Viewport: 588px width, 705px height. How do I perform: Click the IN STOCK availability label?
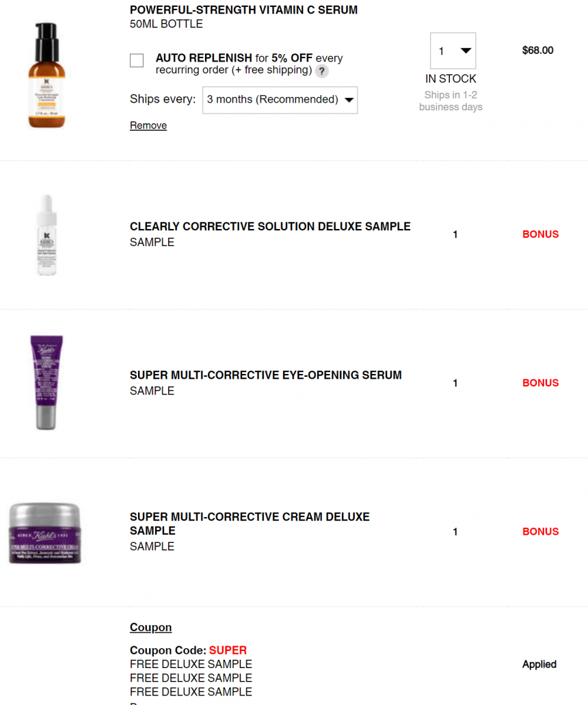451,79
